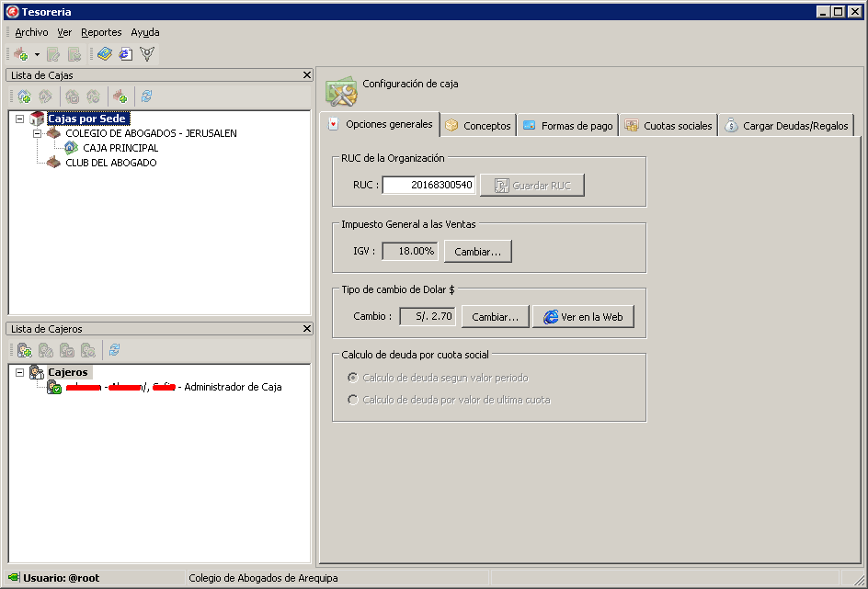Viewport: 868px width, 589px height.
Task: Select radio Calculo de deuda segun valor periodo
Action: [x=353, y=378]
